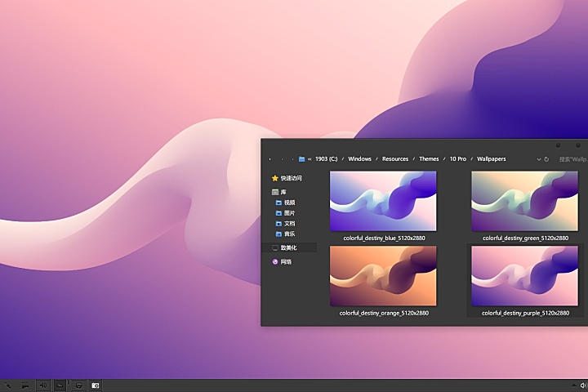The width and height of the screenshot is (588, 392).
Task: Click the colorful_destiny_purple_5120x2880 file name
Action: [x=525, y=313]
